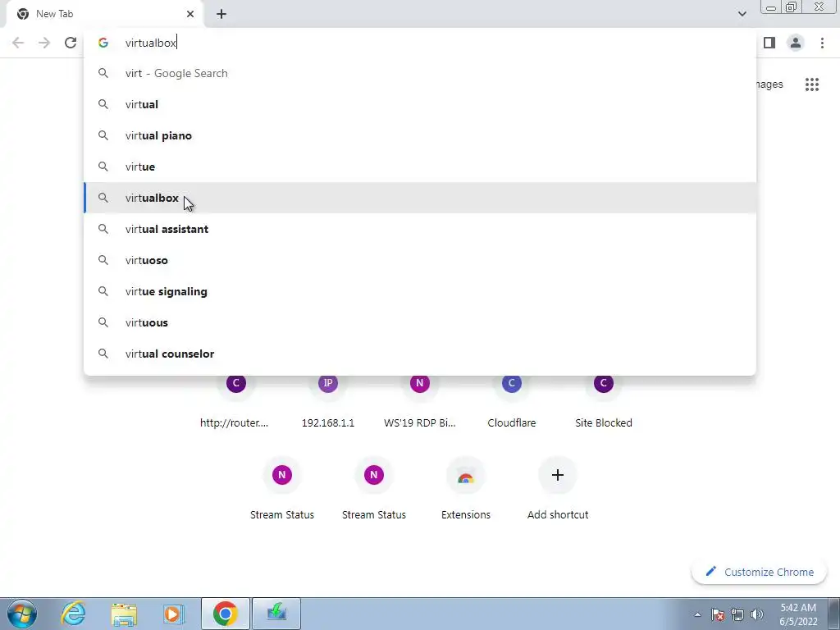Open the volume speaker tray icon
Image resolution: width=840 pixels, height=630 pixels.
coord(757,614)
